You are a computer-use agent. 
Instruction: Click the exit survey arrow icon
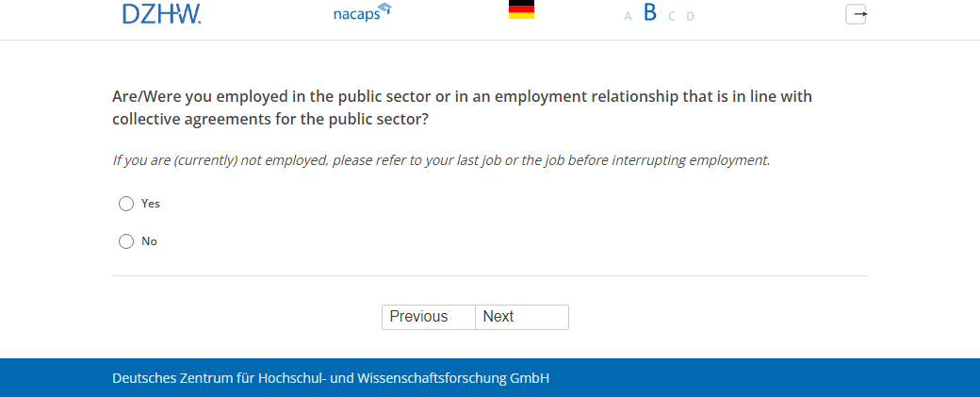pyautogui.click(x=856, y=14)
